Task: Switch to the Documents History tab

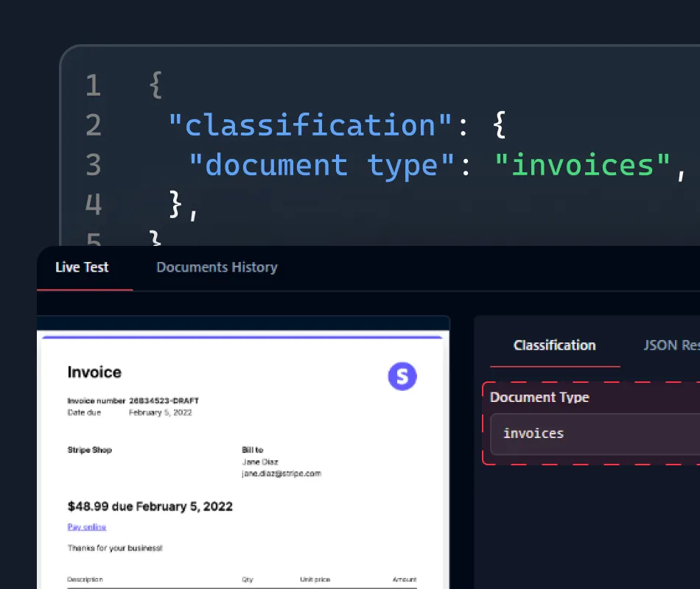Action: point(217,267)
